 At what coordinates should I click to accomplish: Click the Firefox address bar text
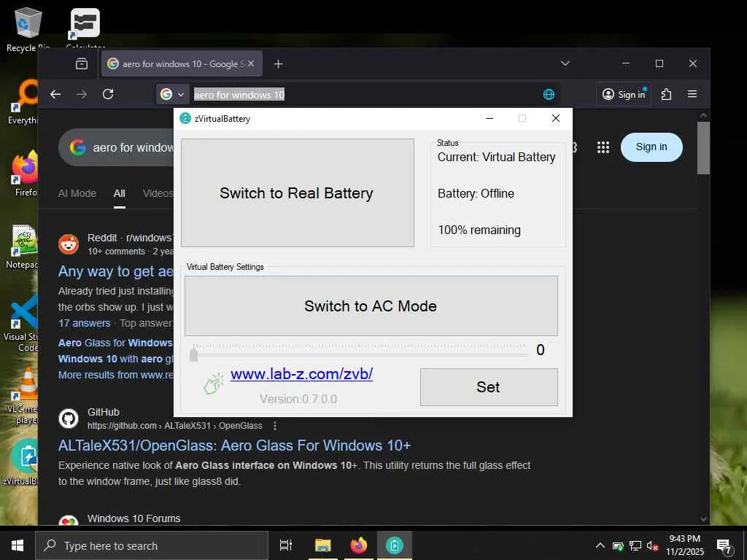pyautogui.click(x=239, y=95)
